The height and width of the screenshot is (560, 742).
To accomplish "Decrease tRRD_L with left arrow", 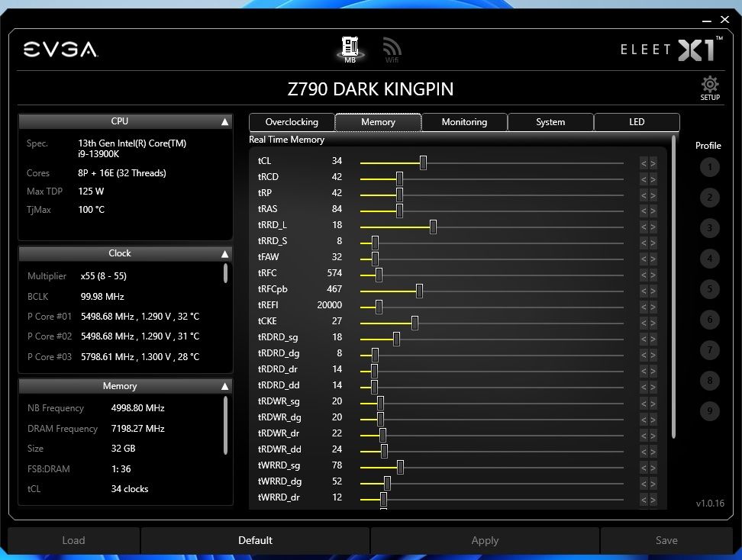I will 644,227.
